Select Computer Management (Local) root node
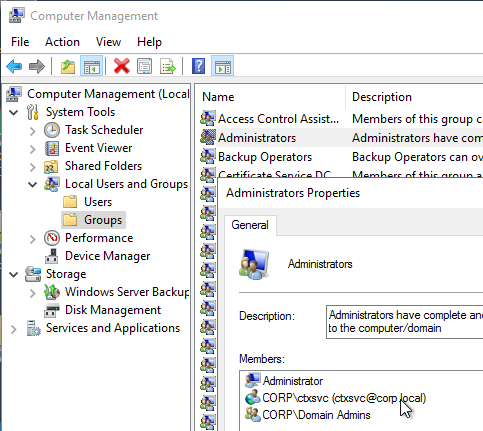This screenshot has width=483, height=431. (x=108, y=94)
